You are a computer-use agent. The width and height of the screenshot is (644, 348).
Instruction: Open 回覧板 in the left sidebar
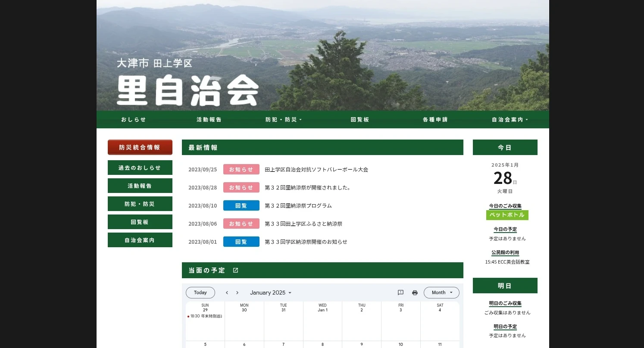[x=140, y=222]
